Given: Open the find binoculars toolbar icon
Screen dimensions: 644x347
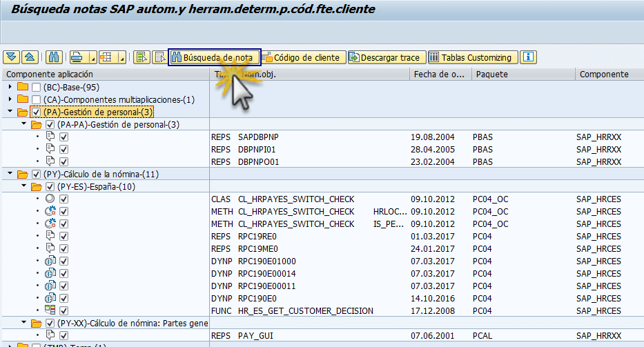Looking at the screenshot, I should [54, 57].
